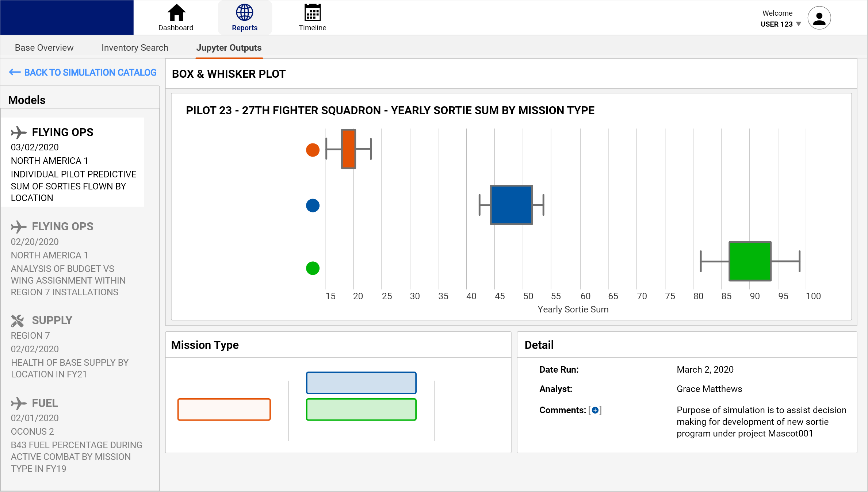Open the Base Overview tab

point(44,47)
